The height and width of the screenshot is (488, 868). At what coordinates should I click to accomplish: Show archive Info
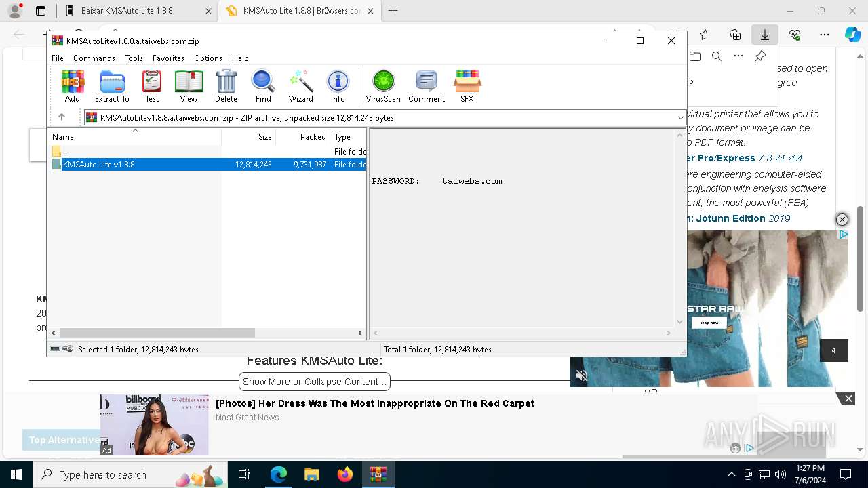pyautogui.click(x=338, y=86)
